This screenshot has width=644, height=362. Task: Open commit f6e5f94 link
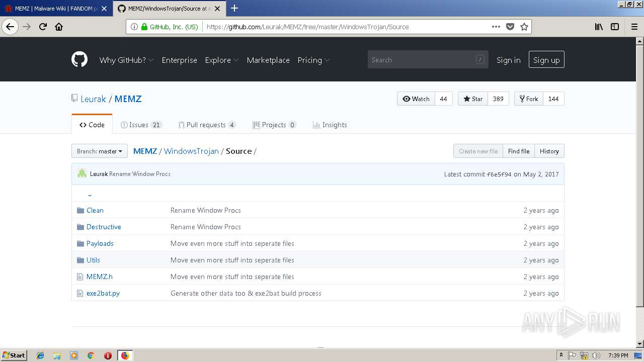coord(499,174)
